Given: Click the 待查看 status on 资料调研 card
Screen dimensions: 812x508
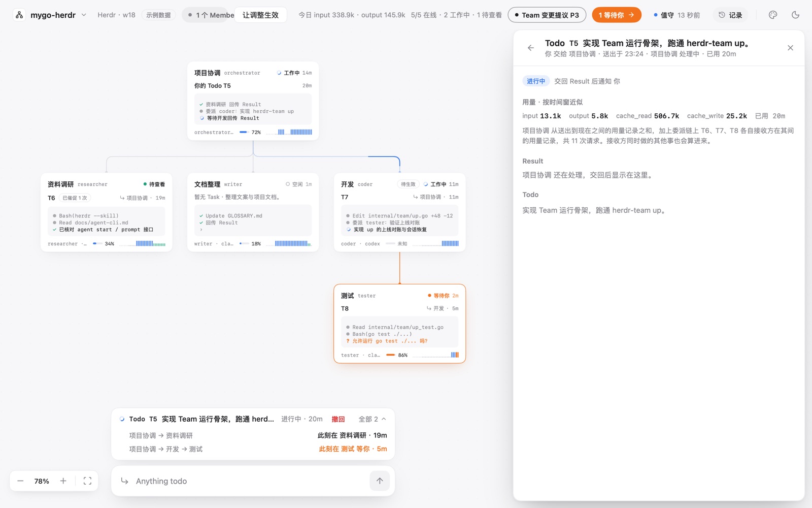Looking at the screenshot, I should pyautogui.click(x=154, y=184).
